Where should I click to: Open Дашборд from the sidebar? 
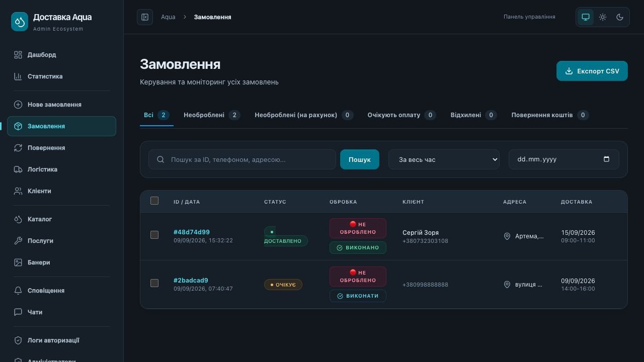(61, 55)
